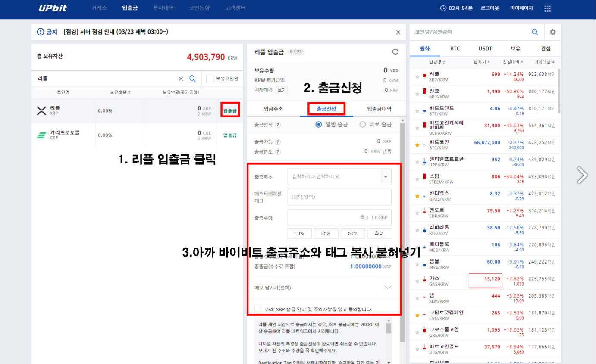Image resolution: width=596 pixels, height=364 pixels.
Task: Select 관심 market tab
Action: point(546,49)
